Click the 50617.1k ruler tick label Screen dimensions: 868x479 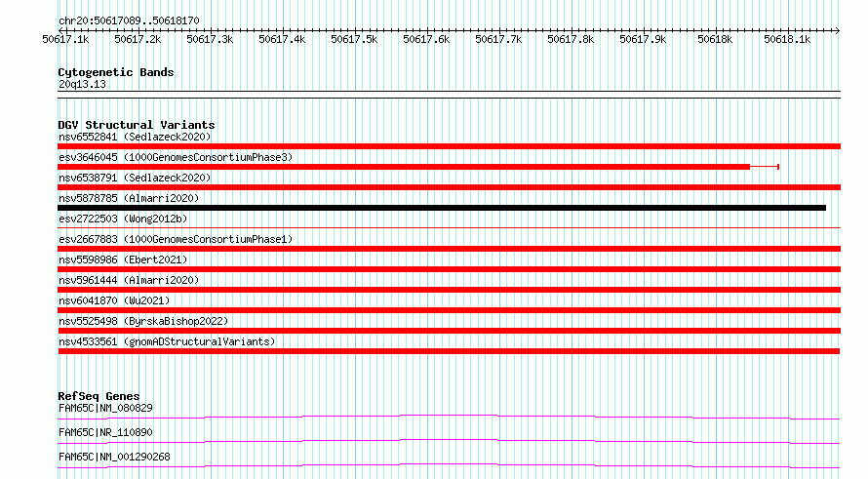(x=65, y=39)
